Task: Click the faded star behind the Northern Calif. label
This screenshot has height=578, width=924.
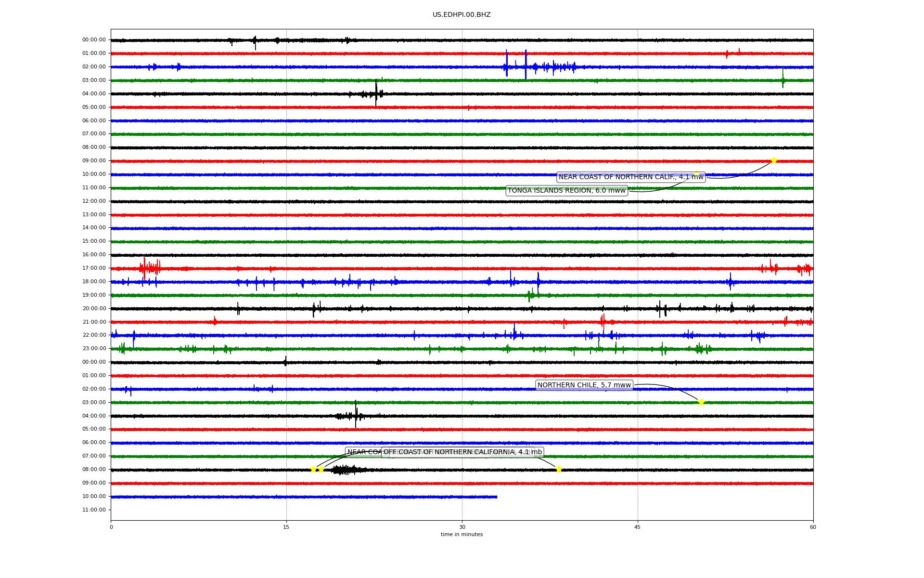Action: 696,173
